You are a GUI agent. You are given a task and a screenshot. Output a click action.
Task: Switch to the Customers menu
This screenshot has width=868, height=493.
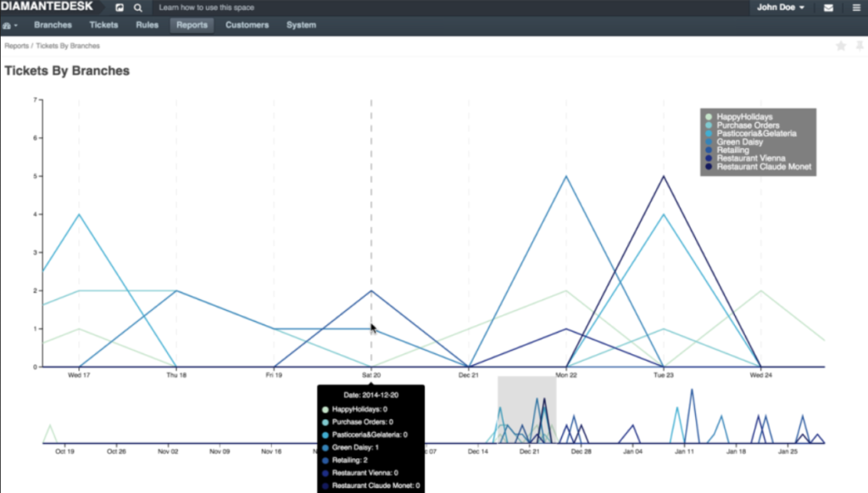247,25
